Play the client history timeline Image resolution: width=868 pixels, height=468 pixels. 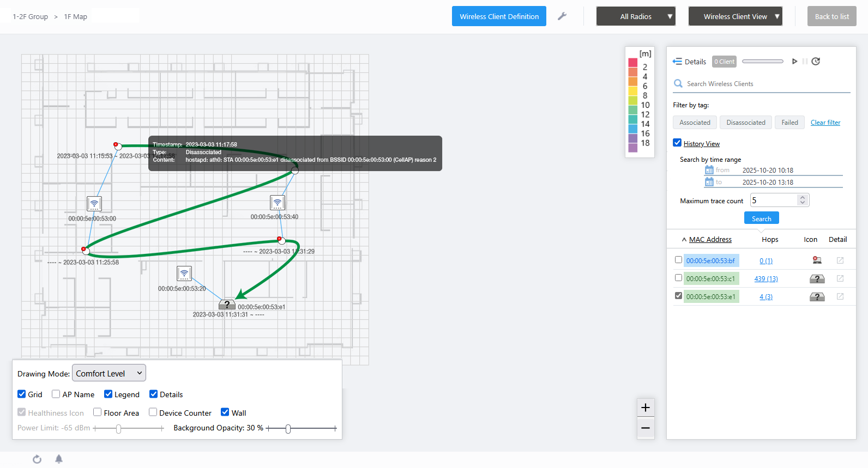point(794,62)
